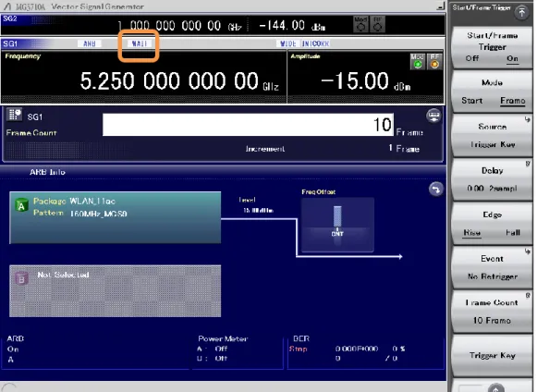Screen dimensions: 537x392
Task: Open the Source Trigger Key submenu
Action: coord(492,135)
